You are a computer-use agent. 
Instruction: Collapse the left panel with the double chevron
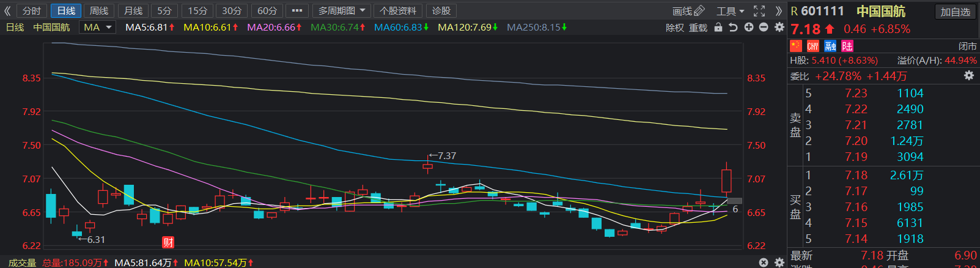[7, 11]
